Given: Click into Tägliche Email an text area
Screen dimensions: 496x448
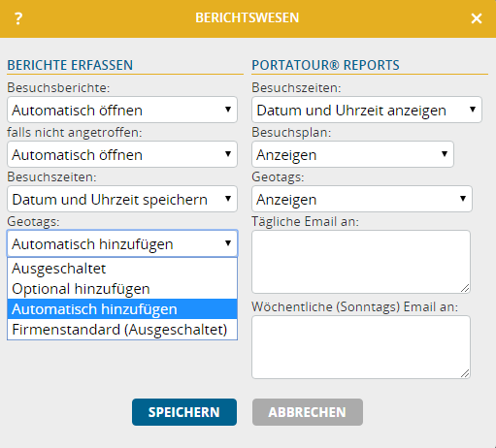Looking at the screenshot, I should click(x=361, y=262).
